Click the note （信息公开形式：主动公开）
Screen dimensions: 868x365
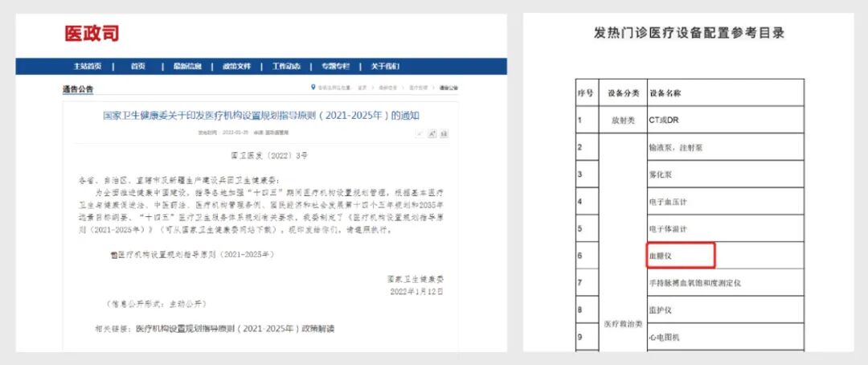pos(156,304)
